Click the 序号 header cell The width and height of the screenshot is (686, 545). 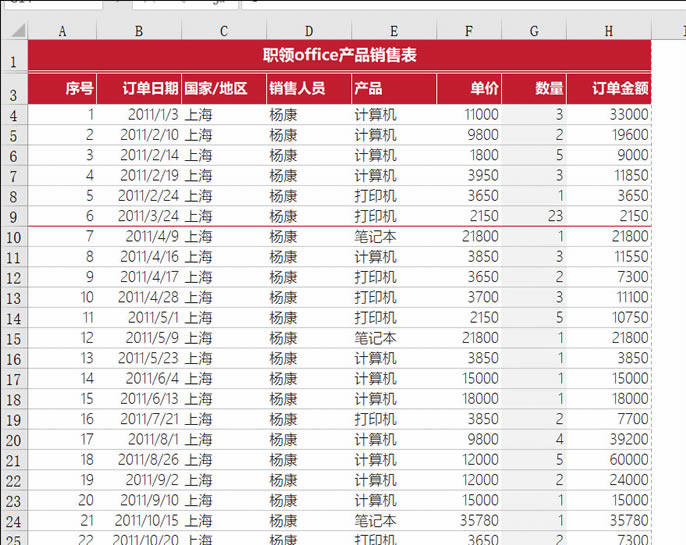(x=62, y=89)
